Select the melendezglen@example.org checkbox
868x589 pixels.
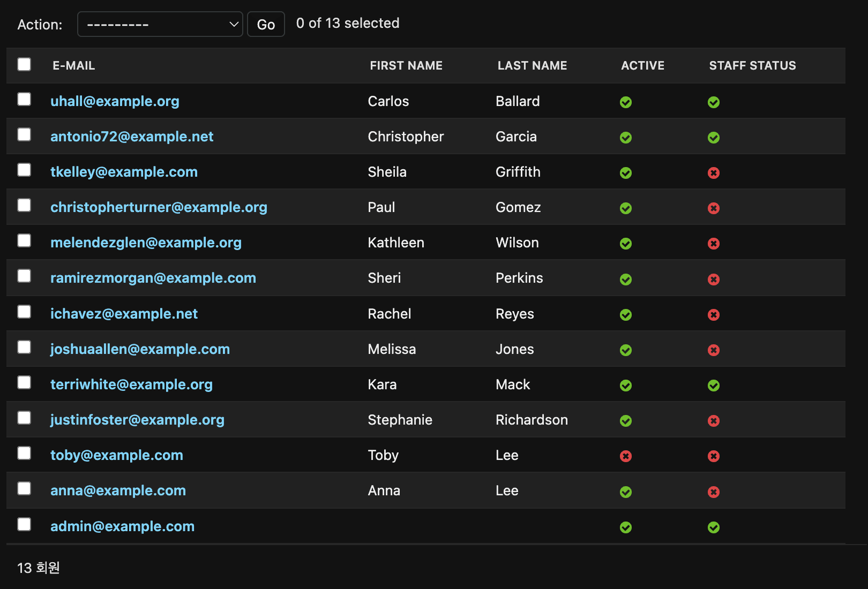(24, 240)
